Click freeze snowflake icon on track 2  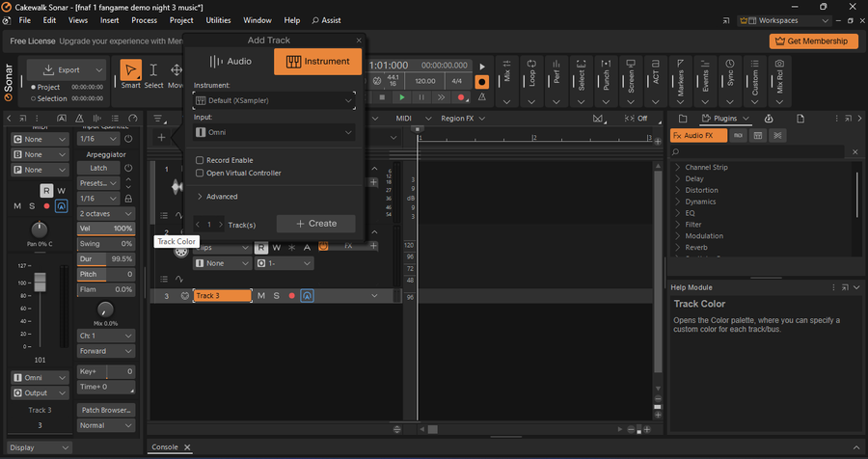(x=291, y=248)
